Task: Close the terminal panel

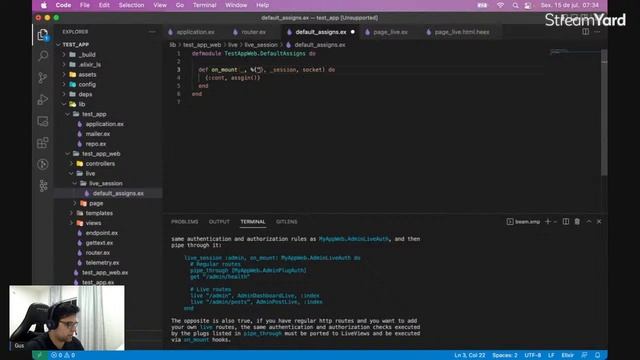Action: (599, 222)
